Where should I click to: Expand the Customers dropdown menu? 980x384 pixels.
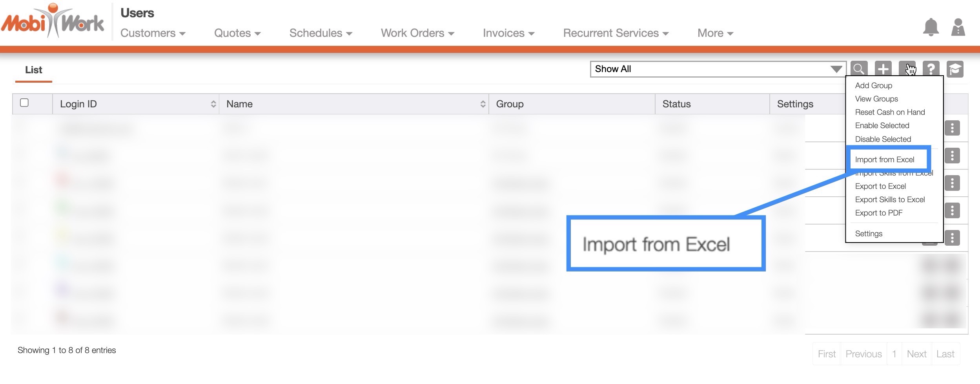(x=153, y=33)
